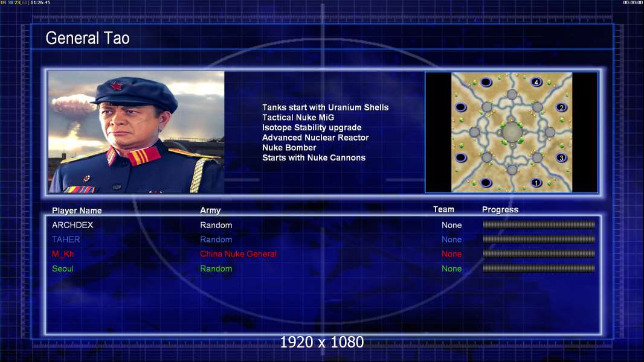Click the General Tao portrait image
Image resolution: width=644 pixels, height=362 pixels.
[x=137, y=132]
